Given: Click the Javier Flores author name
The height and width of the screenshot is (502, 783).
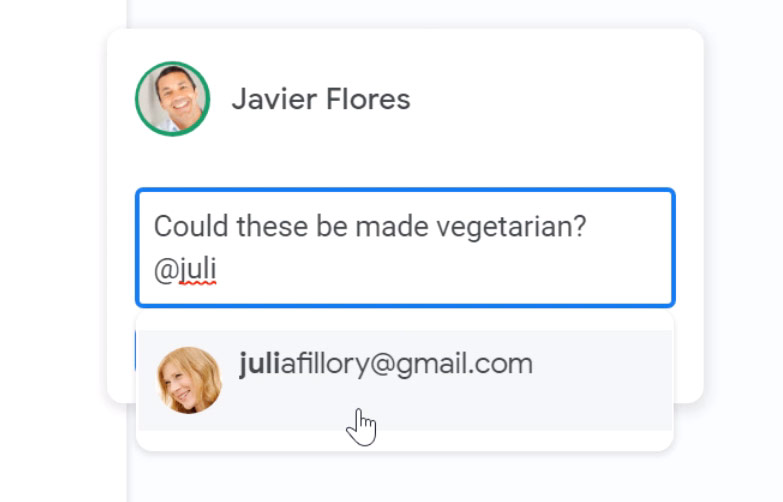Looking at the screenshot, I should point(320,100).
